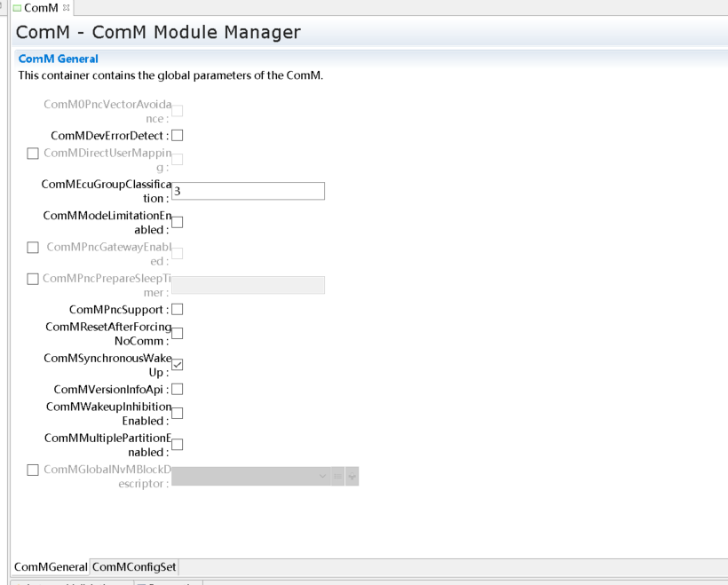
Task: Close the ComM editor tab
Action: [67, 8]
